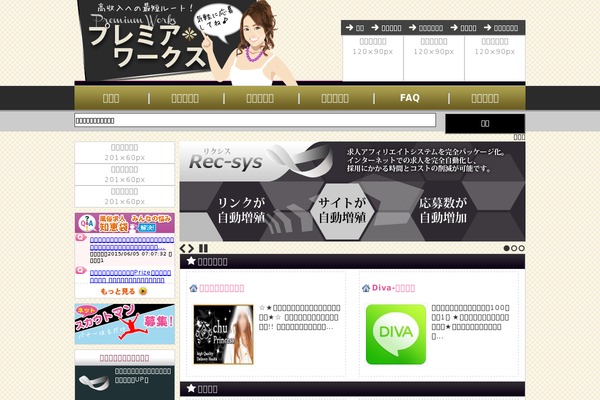This screenshot has height=400, width=600.
Task: Click the home icon beside the Diva link
Action: pos(366,288)
